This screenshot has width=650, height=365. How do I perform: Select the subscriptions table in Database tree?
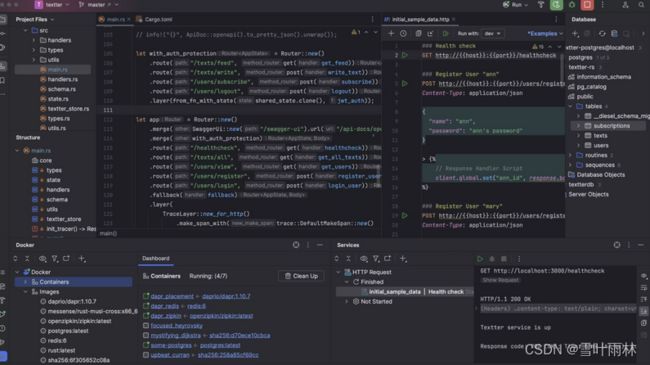coord(611,126)
